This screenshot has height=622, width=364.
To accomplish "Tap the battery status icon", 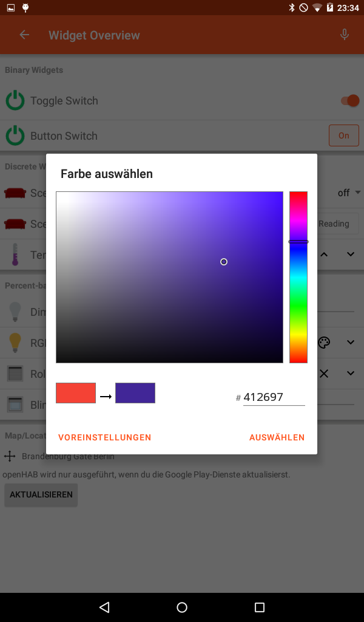I will (x=330, y=7).
